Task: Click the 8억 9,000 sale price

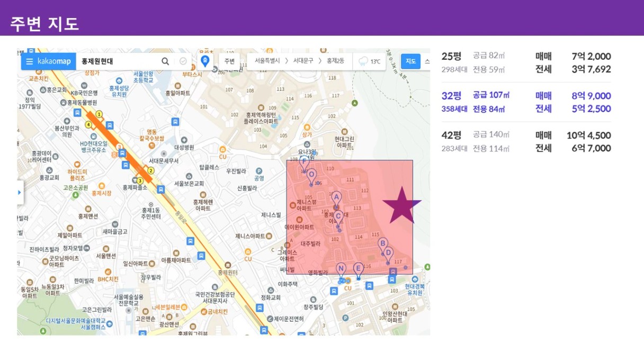Action: (x=591, y=96)
